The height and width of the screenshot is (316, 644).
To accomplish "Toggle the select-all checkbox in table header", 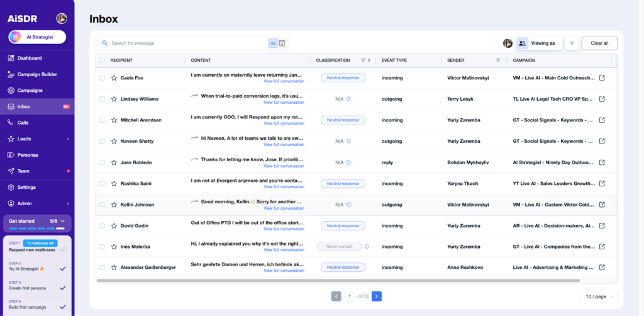I will tap(102, 60).
